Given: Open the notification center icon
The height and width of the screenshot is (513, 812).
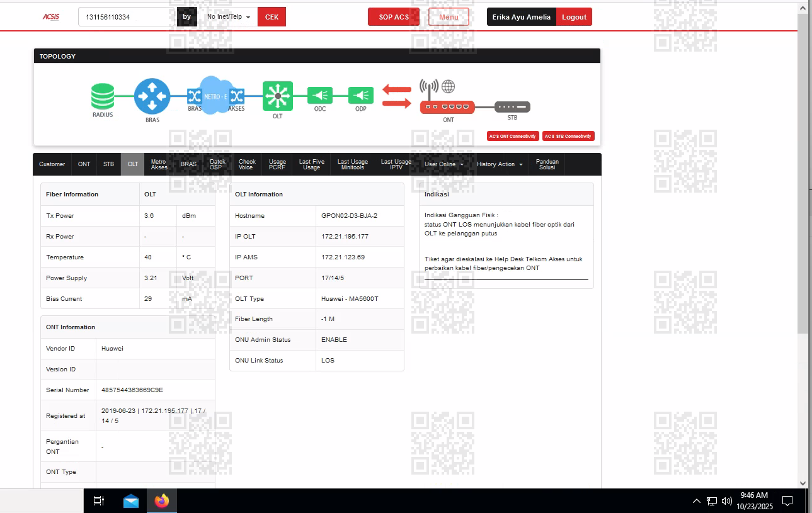Looking at the screenshot, I should [x=787, y=501].
